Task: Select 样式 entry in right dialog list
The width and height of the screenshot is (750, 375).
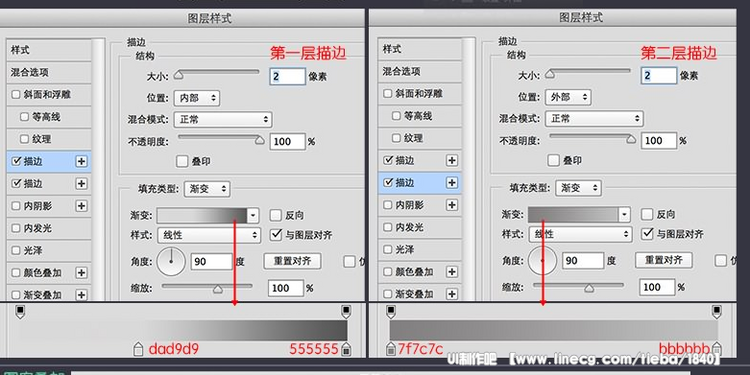Action: pyautogui.click(x=420, y=49)
